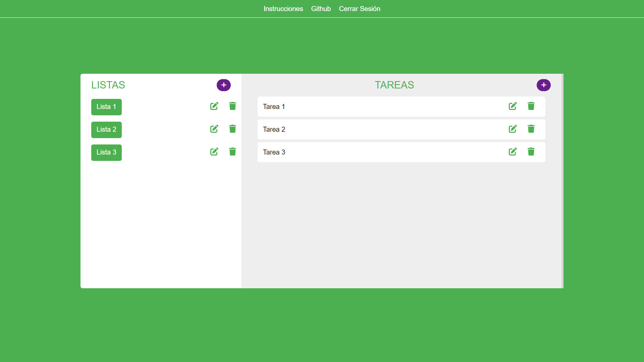The width and height of the screenshot is (644, 362).
Task: Edit Lista 3 with the pencil icon
Action: 214,152
